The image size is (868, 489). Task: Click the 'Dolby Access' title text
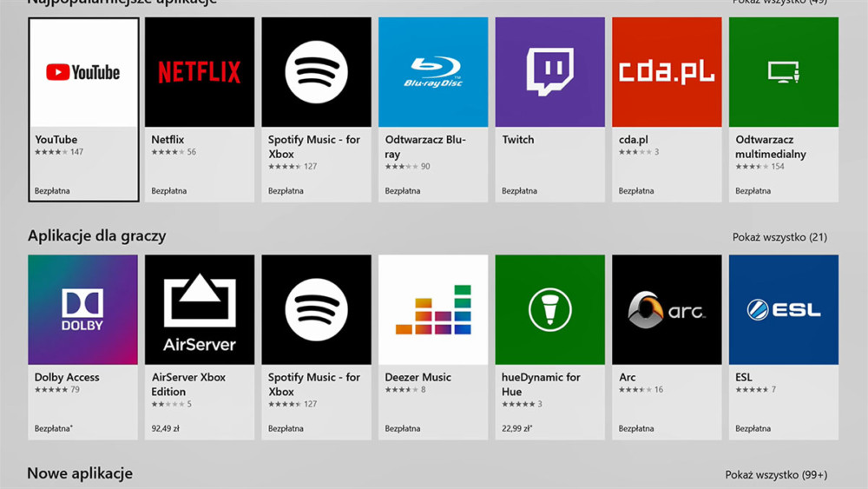pos(67,377)
